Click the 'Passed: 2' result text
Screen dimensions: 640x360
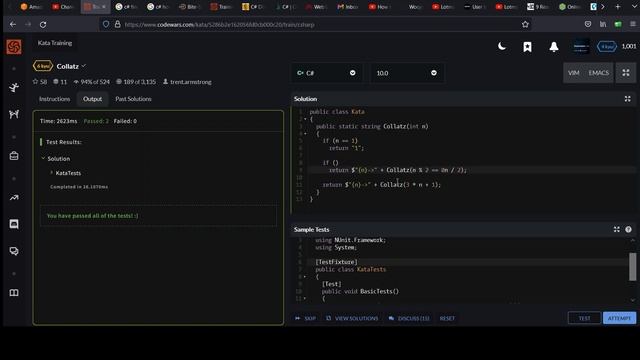pos(96,121)
